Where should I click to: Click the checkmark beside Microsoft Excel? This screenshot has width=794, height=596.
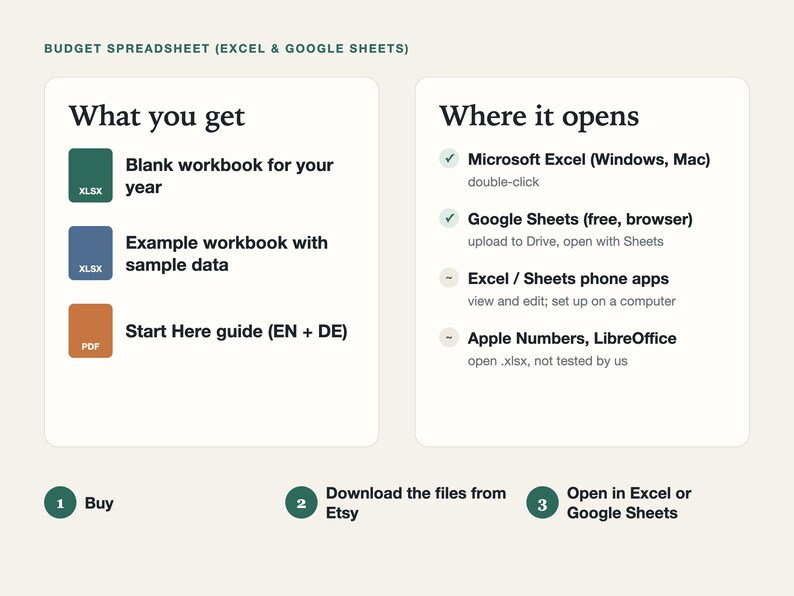(449, 158)
